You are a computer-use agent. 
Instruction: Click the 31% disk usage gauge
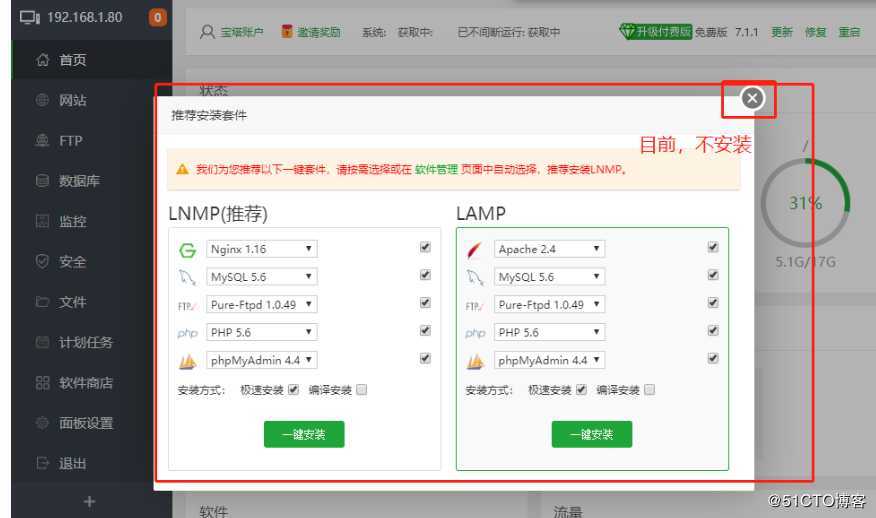point(805,203)
